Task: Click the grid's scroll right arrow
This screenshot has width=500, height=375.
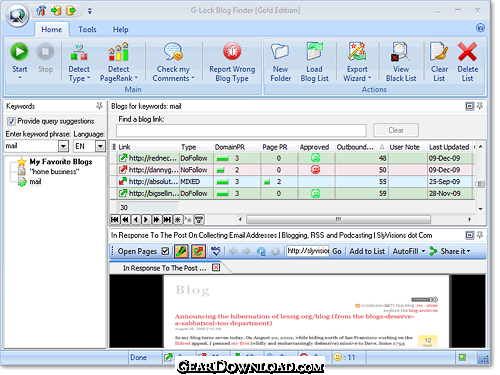Action: point(469,219)
